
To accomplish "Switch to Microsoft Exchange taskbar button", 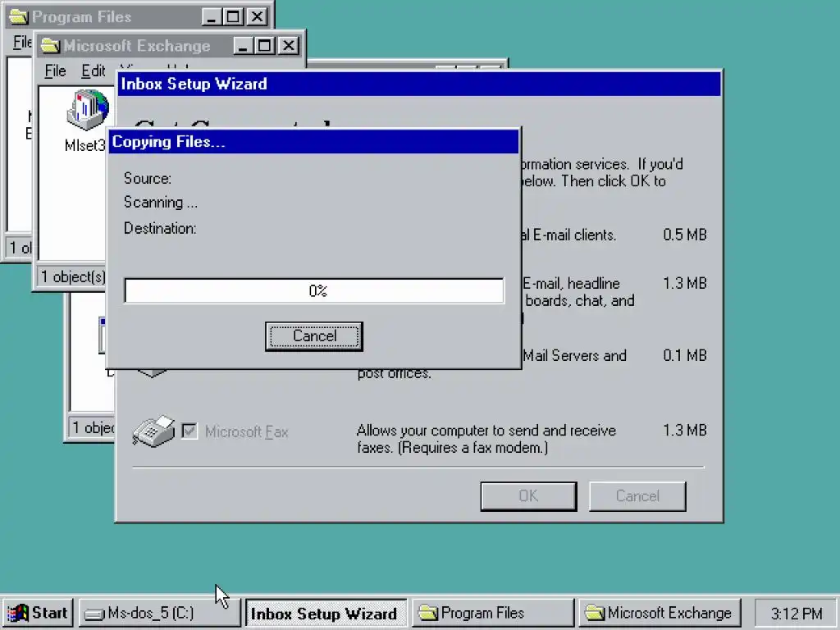I will coord(660,613).
